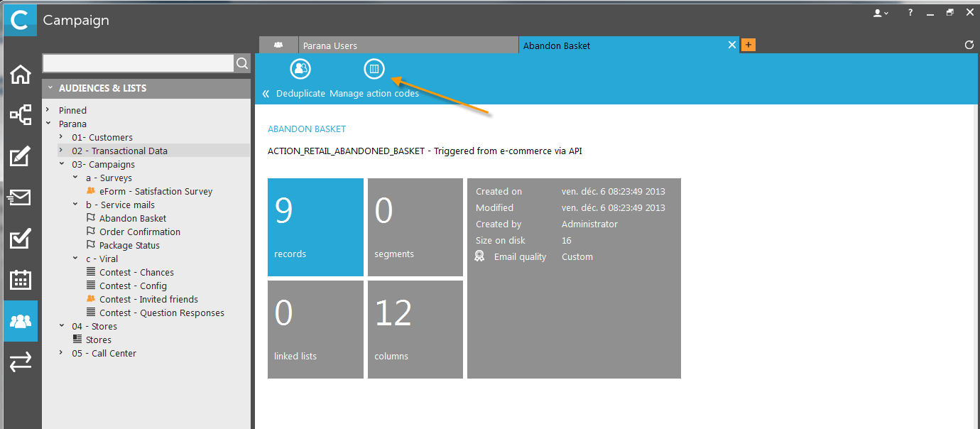
Task: Collapse the a - Surveys folder
Action: pos(75,178)
